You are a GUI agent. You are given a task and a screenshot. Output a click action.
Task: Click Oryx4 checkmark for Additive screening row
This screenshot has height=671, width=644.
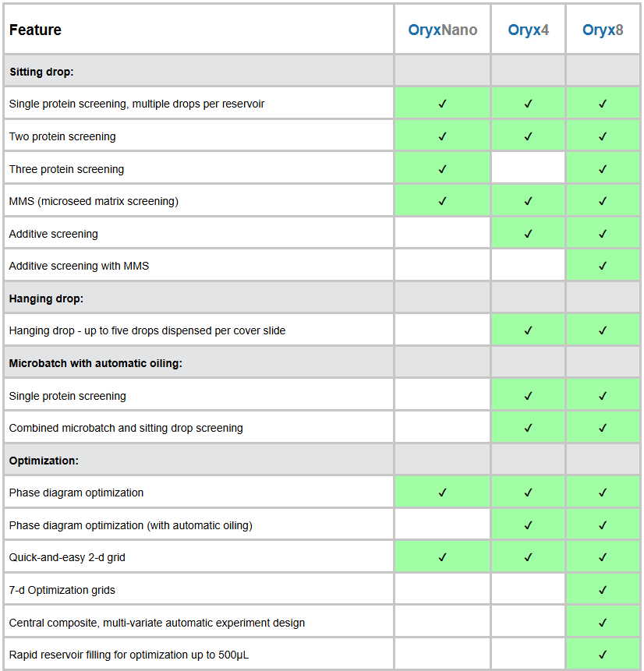pos(528,234)
